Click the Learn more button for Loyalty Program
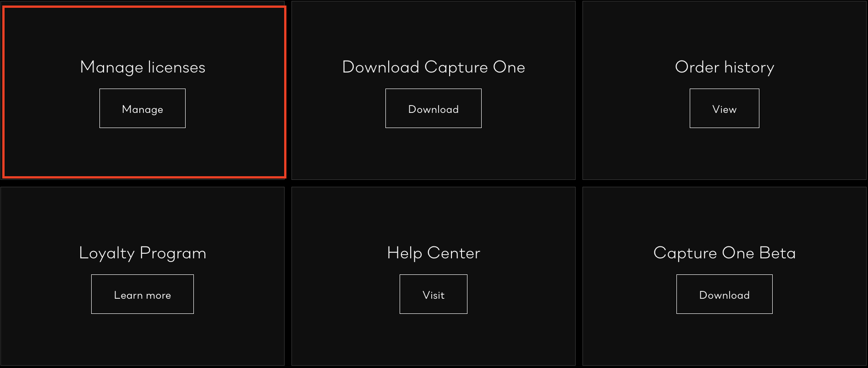 (143, 294)
